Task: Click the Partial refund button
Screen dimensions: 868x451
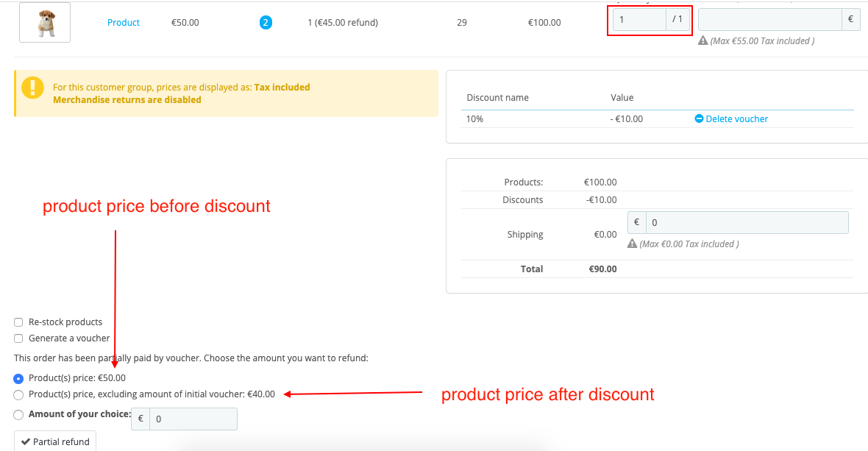Action: pyautogui.click(x=54, y=441)
